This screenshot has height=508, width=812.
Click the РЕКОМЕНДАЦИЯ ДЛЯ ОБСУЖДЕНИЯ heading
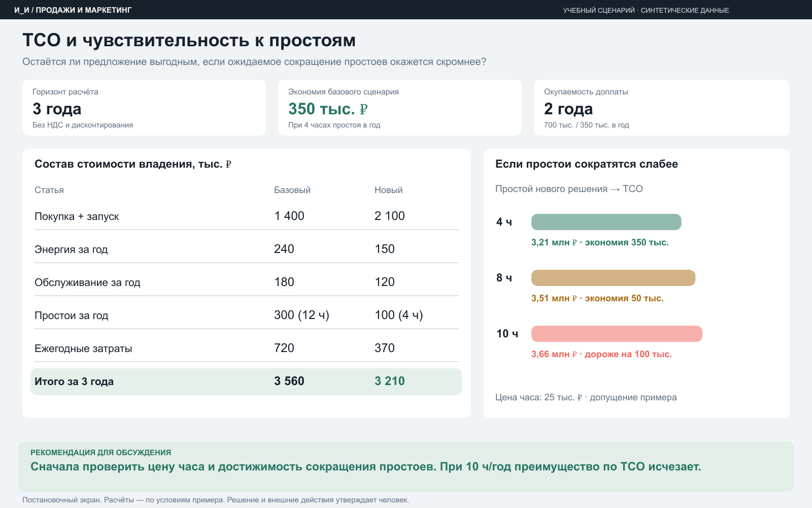pos(100,453)
